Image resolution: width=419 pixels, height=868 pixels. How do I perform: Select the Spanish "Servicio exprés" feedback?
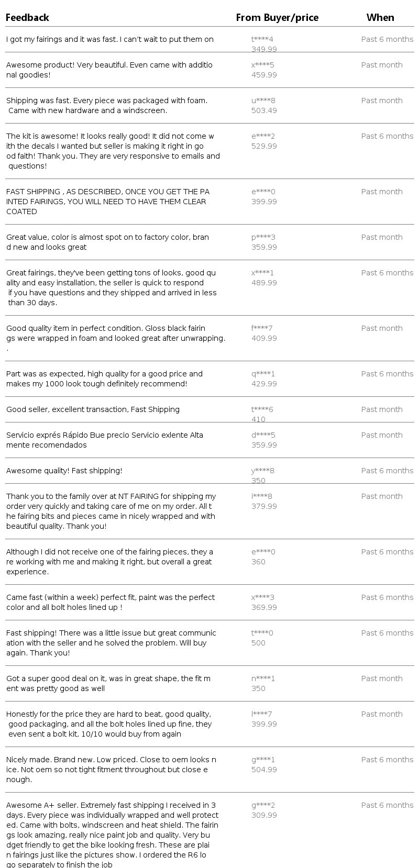[104, 440]
